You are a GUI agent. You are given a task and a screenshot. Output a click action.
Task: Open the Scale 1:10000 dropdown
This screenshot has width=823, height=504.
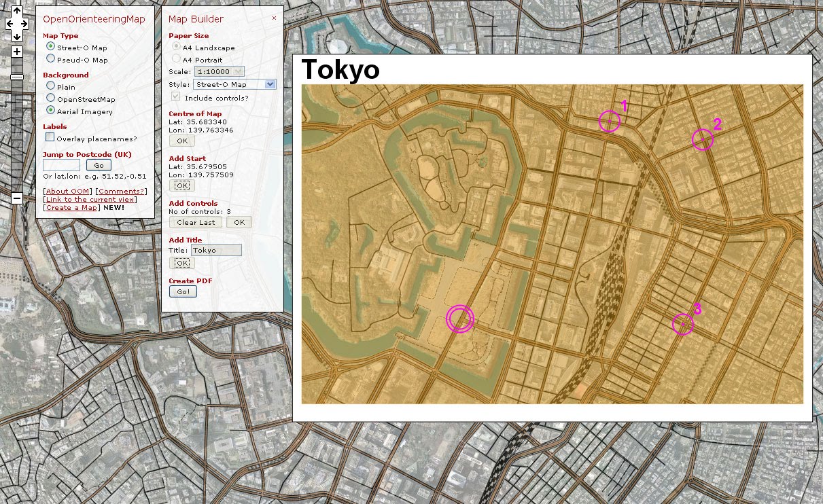(219, 71)
